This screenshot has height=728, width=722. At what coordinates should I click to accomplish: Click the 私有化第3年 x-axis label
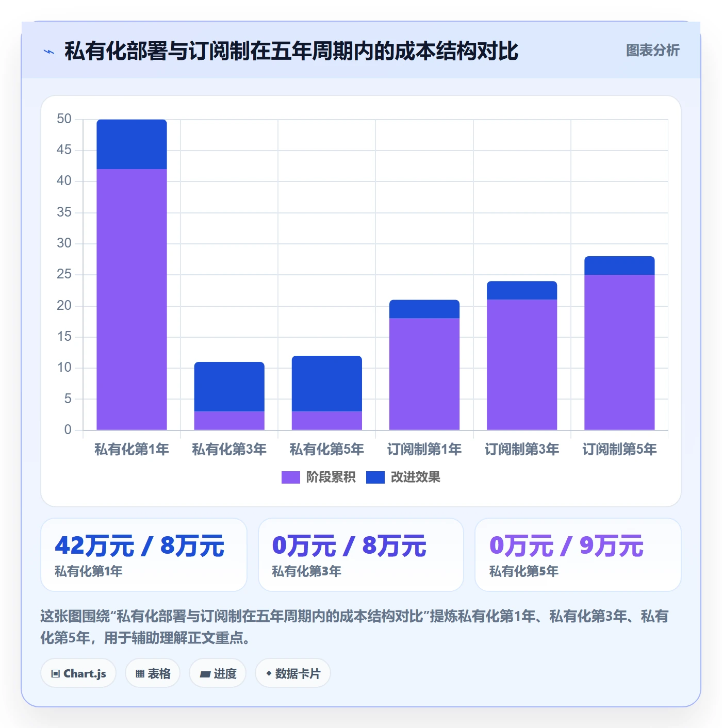click(x=229, y=450)
